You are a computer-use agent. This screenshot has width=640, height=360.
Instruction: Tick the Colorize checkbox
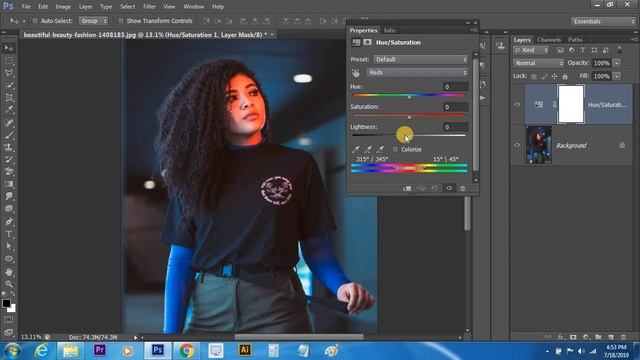395,149
